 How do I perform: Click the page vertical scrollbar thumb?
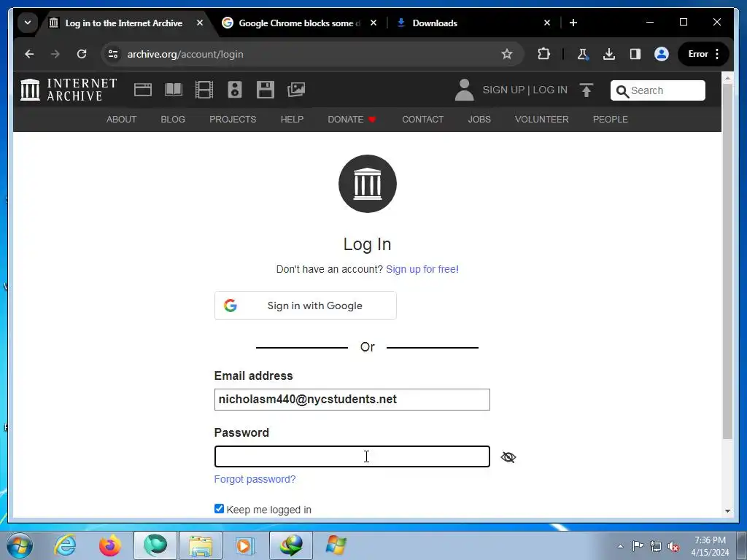click(727, 261)
